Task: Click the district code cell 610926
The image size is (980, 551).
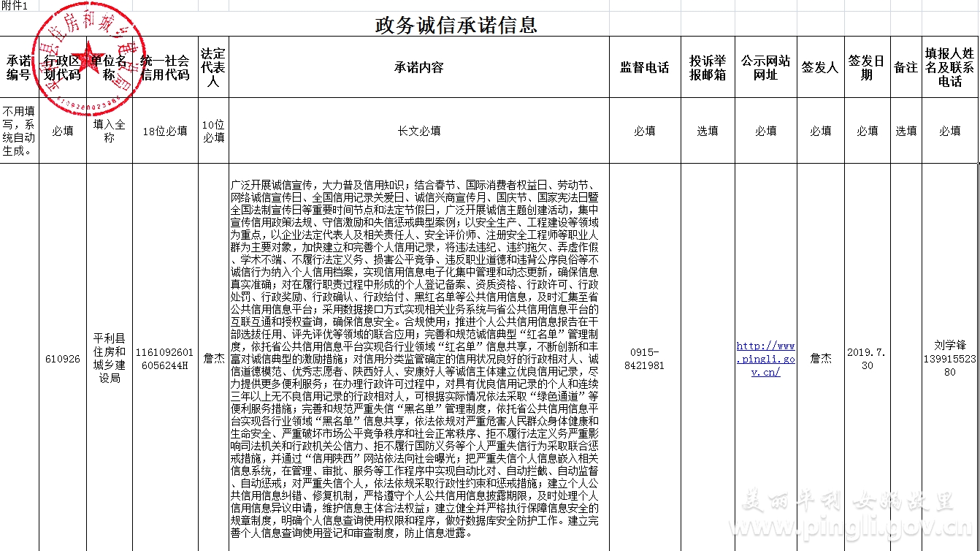Action: (63, 359)
